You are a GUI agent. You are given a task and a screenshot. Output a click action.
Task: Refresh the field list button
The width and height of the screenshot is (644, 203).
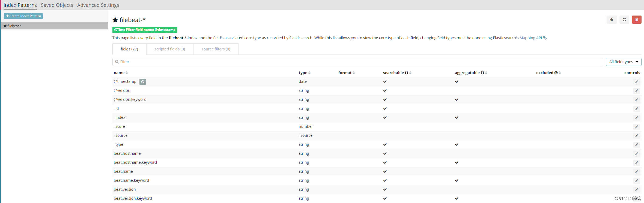coord(624,20)
